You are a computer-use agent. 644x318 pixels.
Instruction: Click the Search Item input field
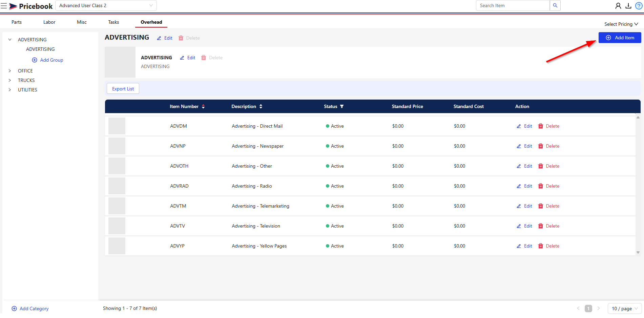[513, 5]
